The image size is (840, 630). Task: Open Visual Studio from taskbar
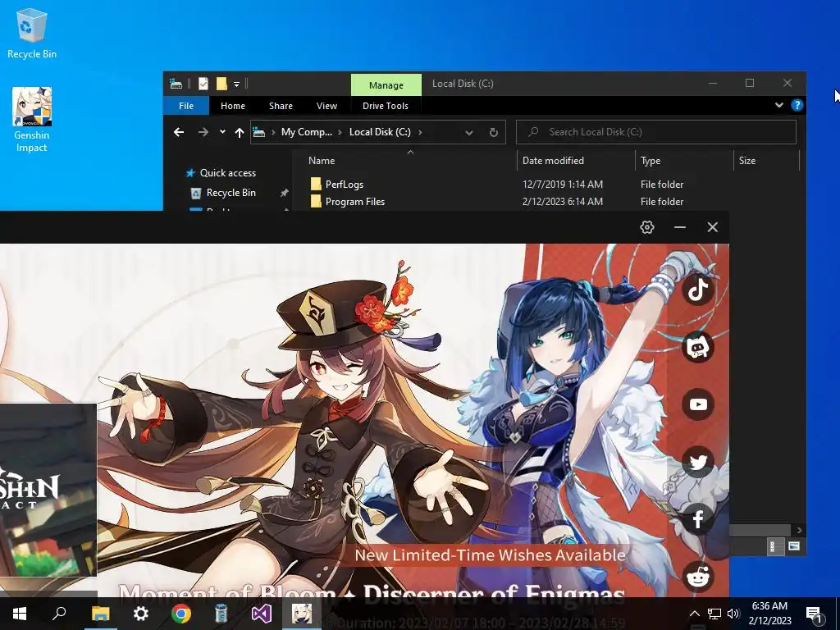tap(262, 614)
